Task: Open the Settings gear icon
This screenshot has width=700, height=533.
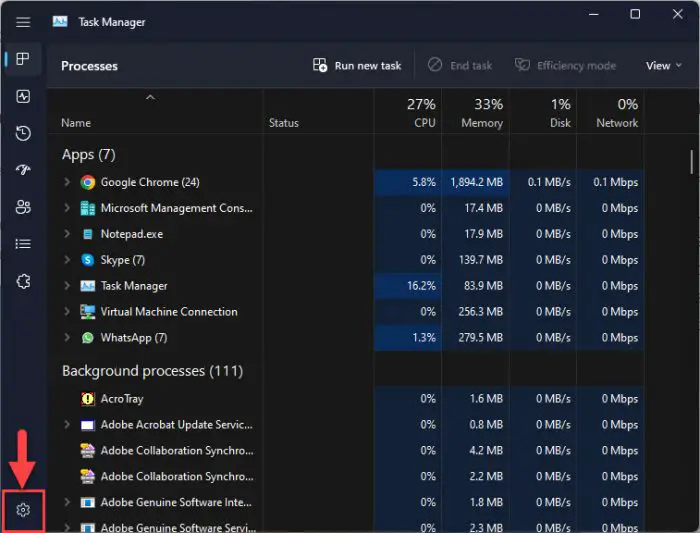Action: click(x=23, y=510)
